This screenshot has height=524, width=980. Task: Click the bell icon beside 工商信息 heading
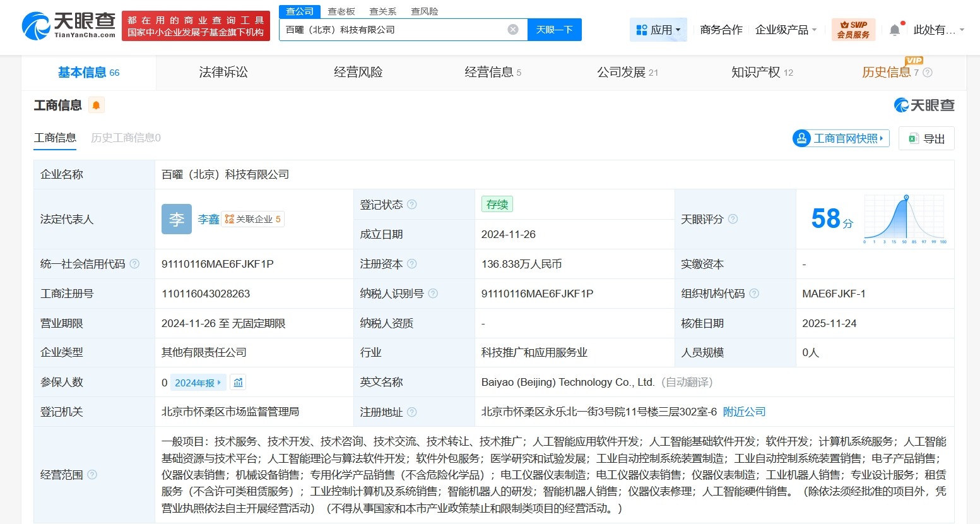coord(96,105)
